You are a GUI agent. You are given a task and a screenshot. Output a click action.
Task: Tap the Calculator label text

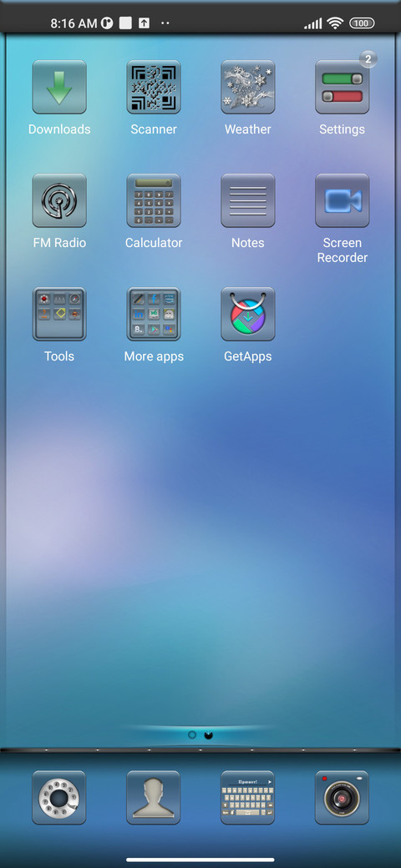(154, 243)
